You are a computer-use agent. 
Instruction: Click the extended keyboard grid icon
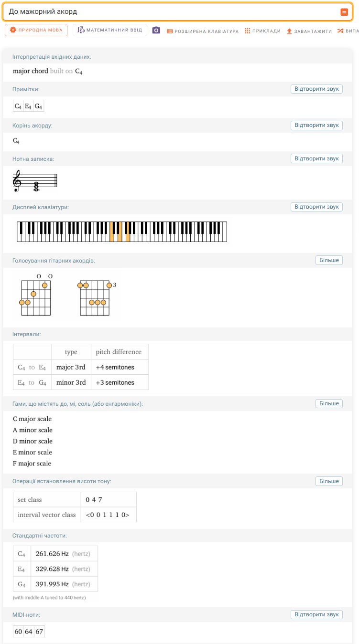click(170, 31)
